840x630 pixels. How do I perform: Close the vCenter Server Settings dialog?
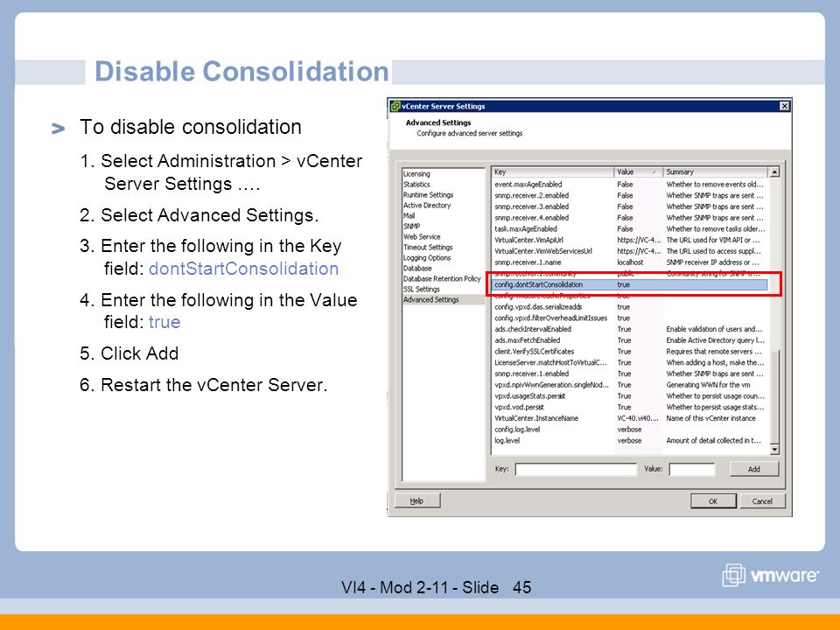(x=784, y=106)
